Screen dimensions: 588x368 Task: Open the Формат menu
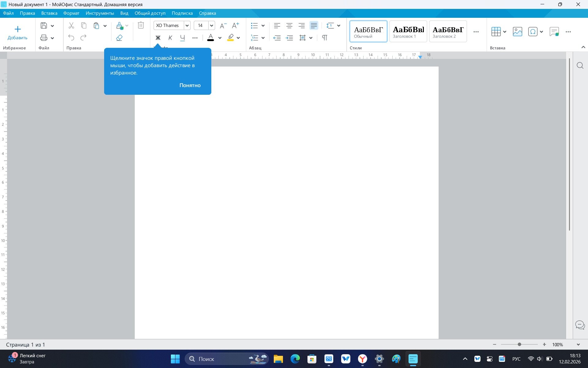71,13
